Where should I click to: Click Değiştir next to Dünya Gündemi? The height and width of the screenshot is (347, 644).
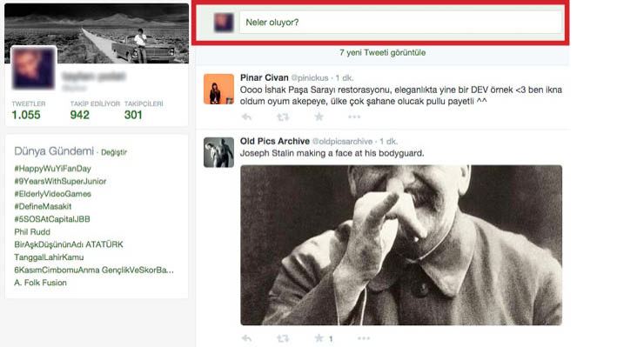(x=114, y=152)
